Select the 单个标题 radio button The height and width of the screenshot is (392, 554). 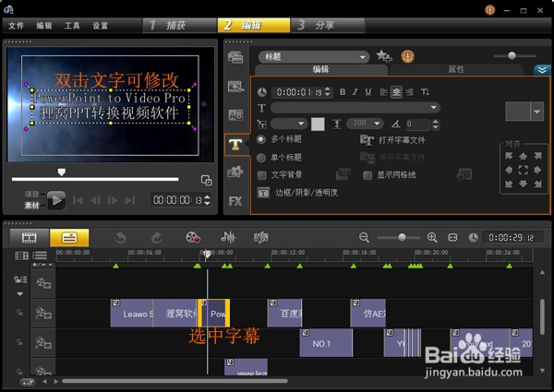pyautogui.click(x=261, y=158)
